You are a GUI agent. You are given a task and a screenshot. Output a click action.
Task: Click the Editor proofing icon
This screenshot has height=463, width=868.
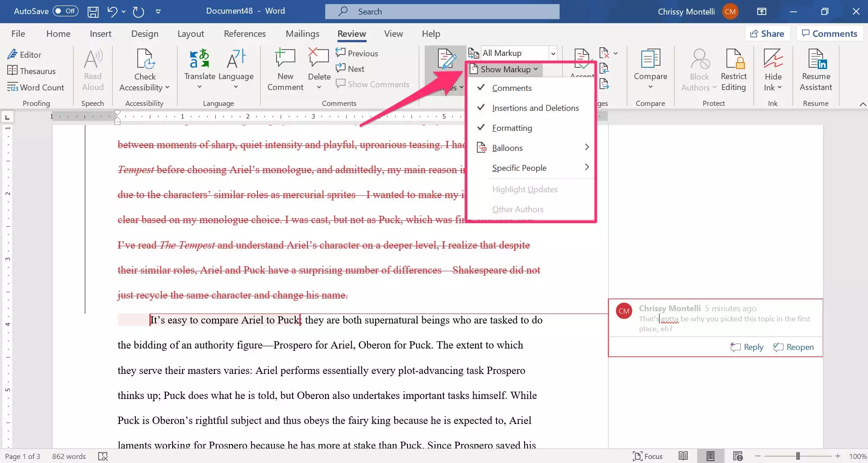pyautogui.click(x=13, y=55)
